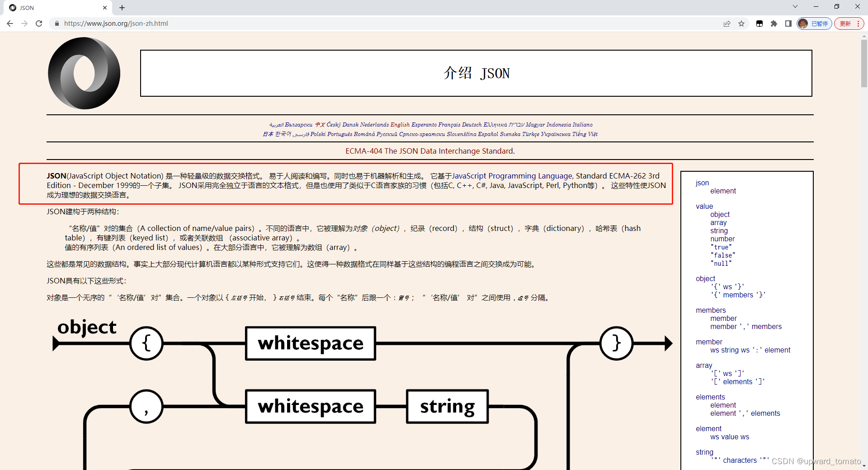The width and height of the screenshot is (868, 470).
Task: Share this page via share icon
Action: click(x=727, y=23)
